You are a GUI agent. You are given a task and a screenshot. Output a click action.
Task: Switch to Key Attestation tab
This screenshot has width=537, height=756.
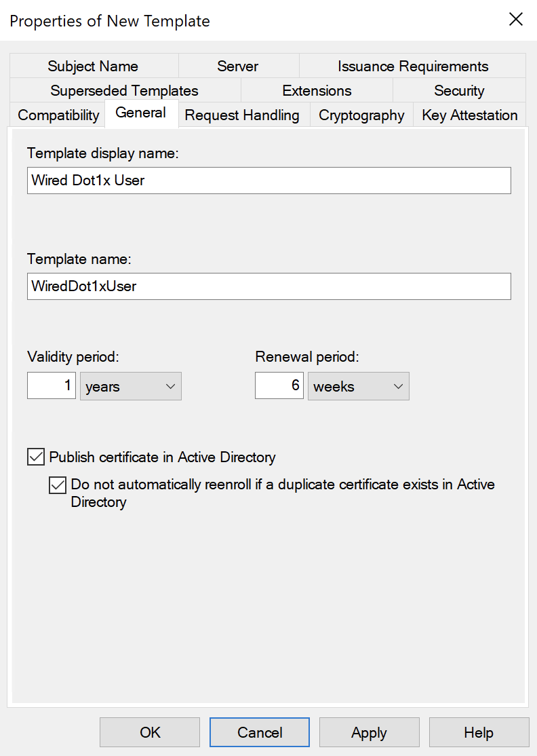click(469, 115)
